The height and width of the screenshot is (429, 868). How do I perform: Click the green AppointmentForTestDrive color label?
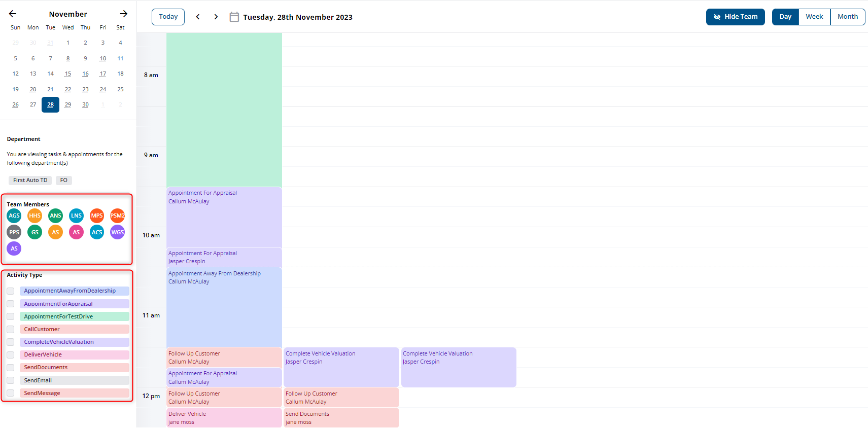click(x=75, y=316)
